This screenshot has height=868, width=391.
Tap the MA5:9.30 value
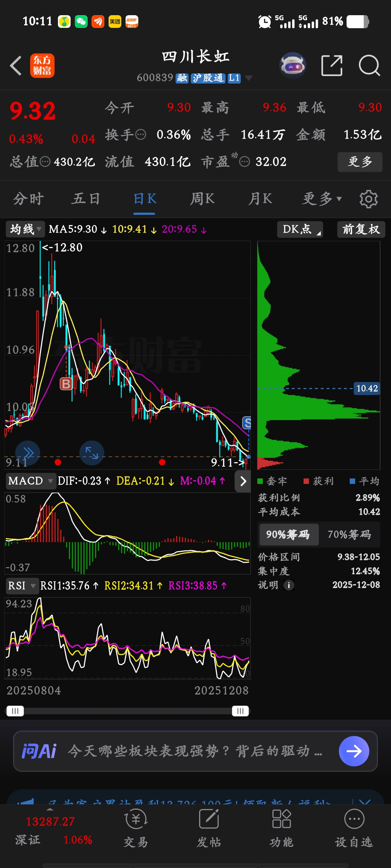[73, 229]
